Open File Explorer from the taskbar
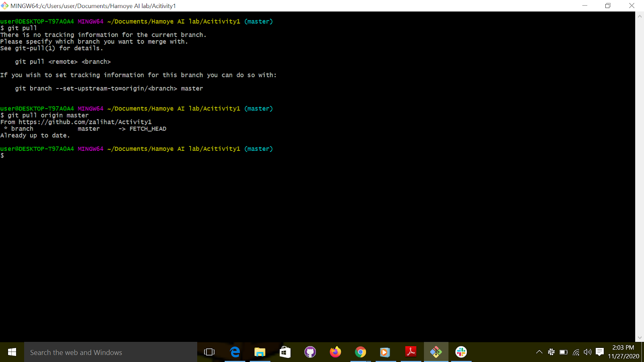This screenshot has width=644, height=362. point(260,352)
